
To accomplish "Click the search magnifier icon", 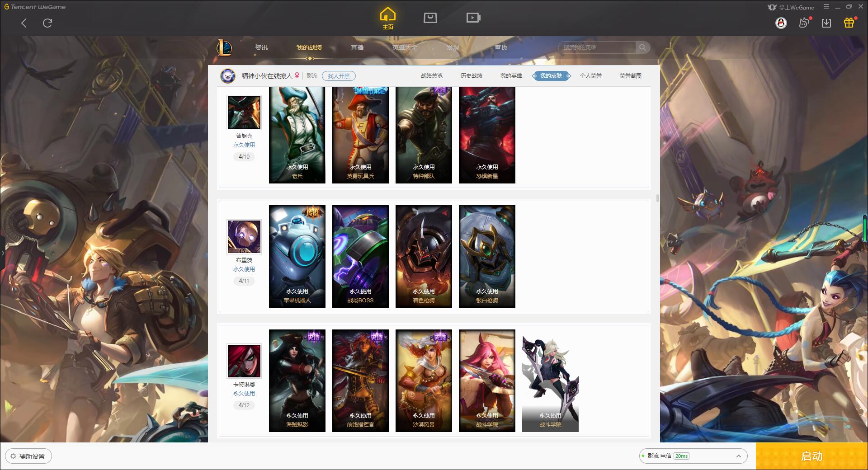I will tap(642, 47).
